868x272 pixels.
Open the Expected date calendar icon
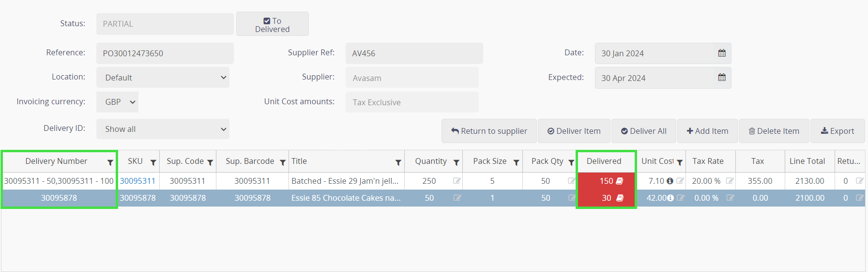(721, 78)
